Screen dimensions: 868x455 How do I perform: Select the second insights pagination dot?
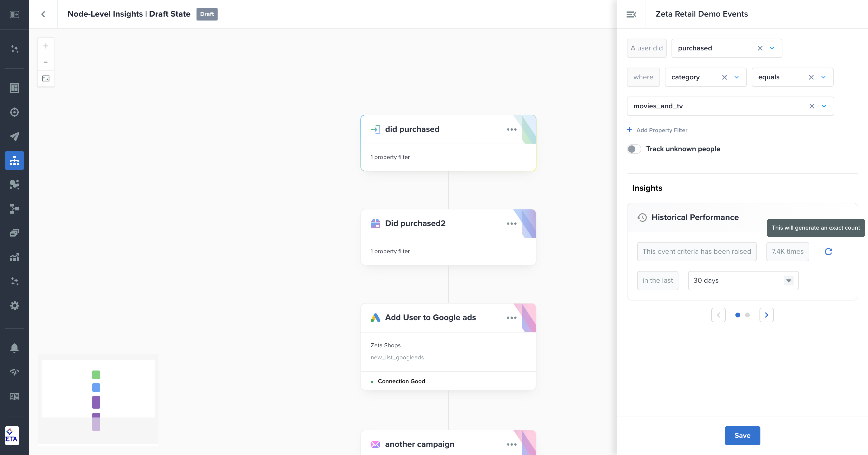pyautogui.click(x=747, y=315)
